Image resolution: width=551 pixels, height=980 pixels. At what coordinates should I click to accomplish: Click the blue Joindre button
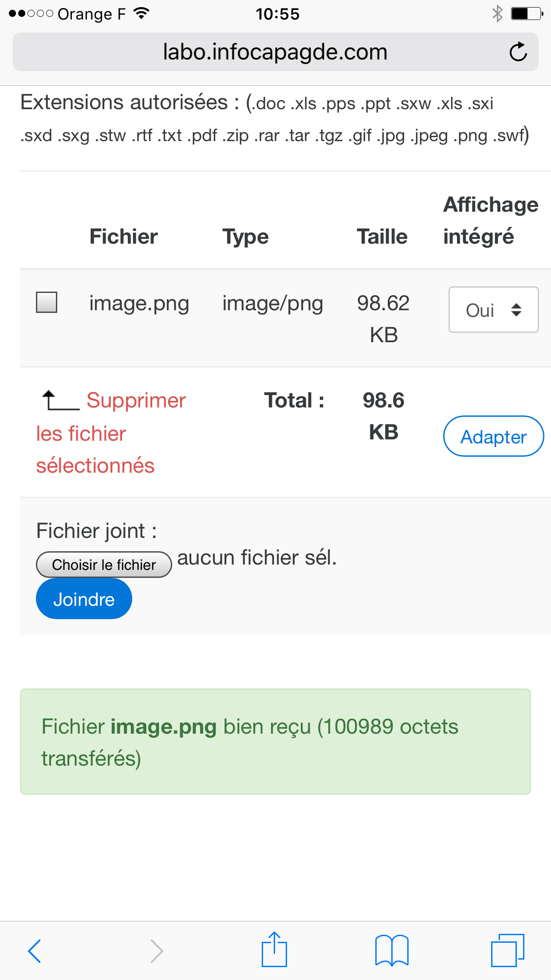[x=84, y=599]
